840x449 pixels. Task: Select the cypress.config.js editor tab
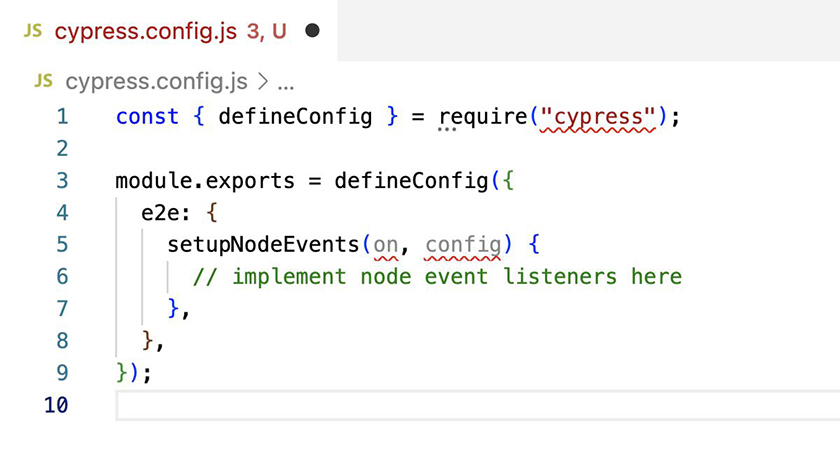[169, 31]
